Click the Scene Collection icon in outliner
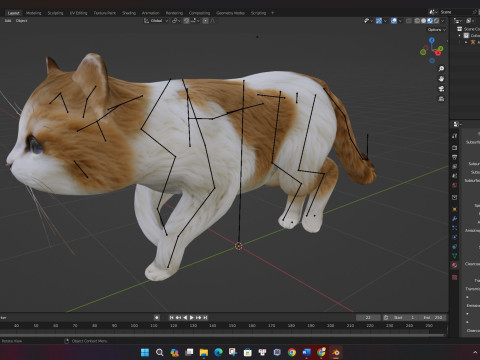This screenshot has width=480, height=360. 460,29
